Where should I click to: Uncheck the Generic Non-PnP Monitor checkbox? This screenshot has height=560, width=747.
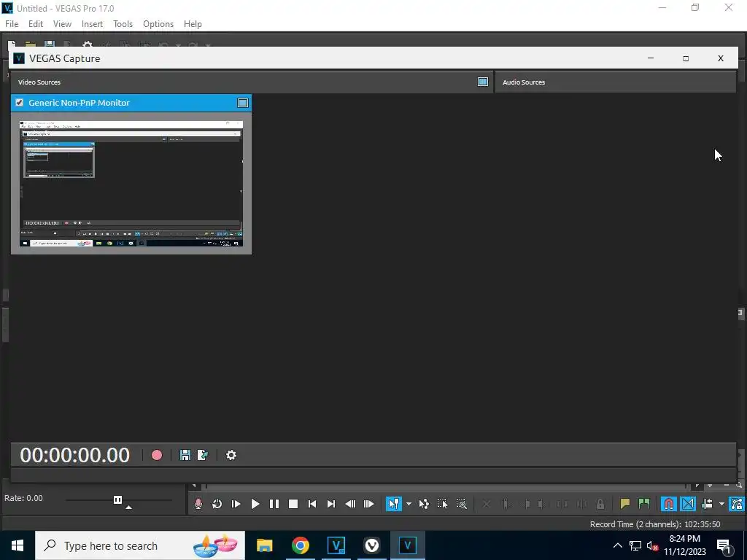point(20,102)
